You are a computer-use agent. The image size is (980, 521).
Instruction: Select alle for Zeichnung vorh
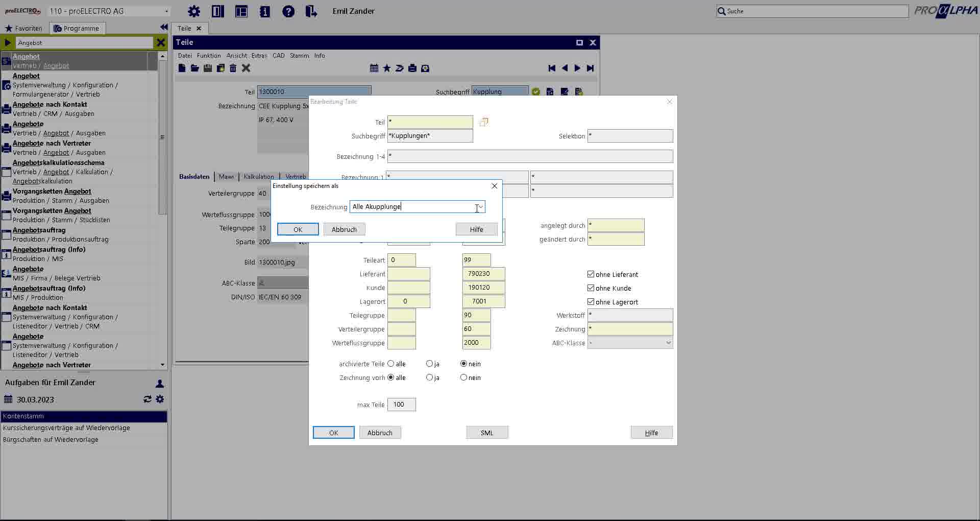pyautogui.click(x=391, y=377)
